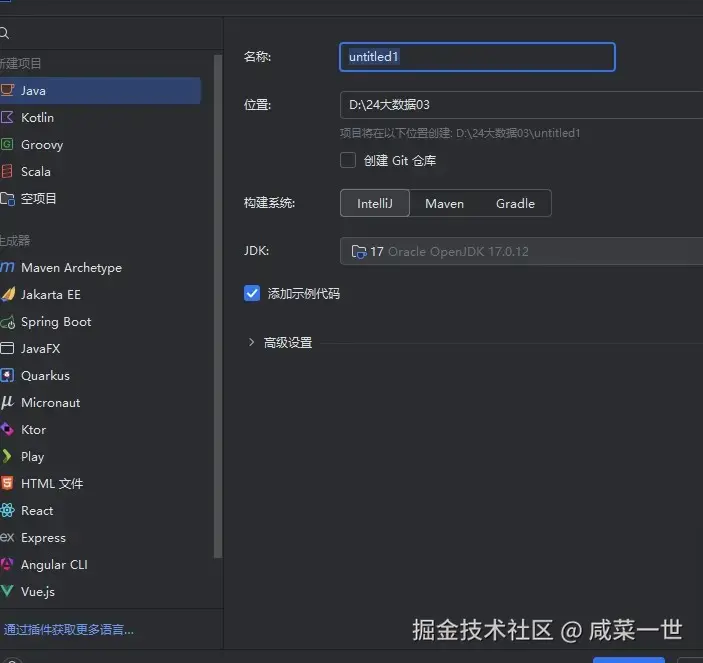Click the blue create button at bottom
The width and height of the screenshot is (703, 663).
[629, 660]
